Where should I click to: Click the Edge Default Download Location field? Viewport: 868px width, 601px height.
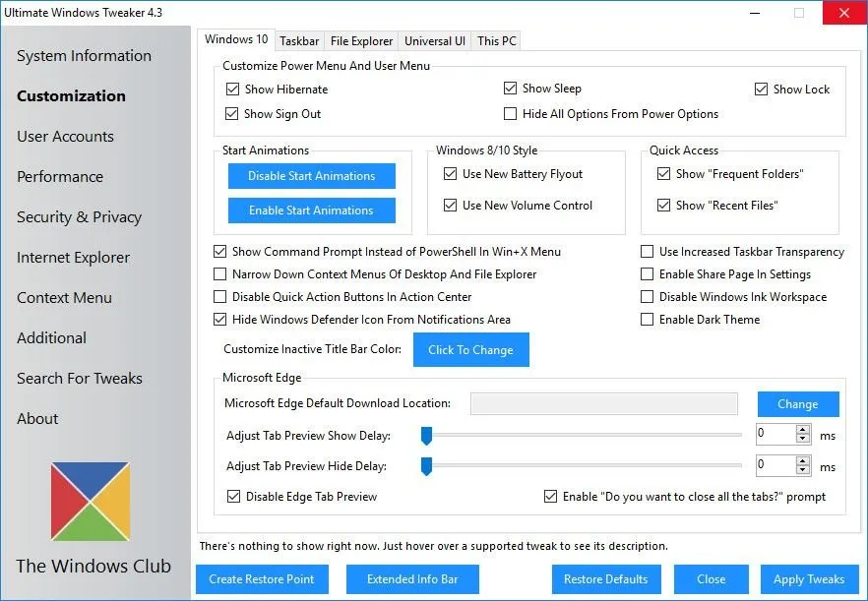(603, 404)
